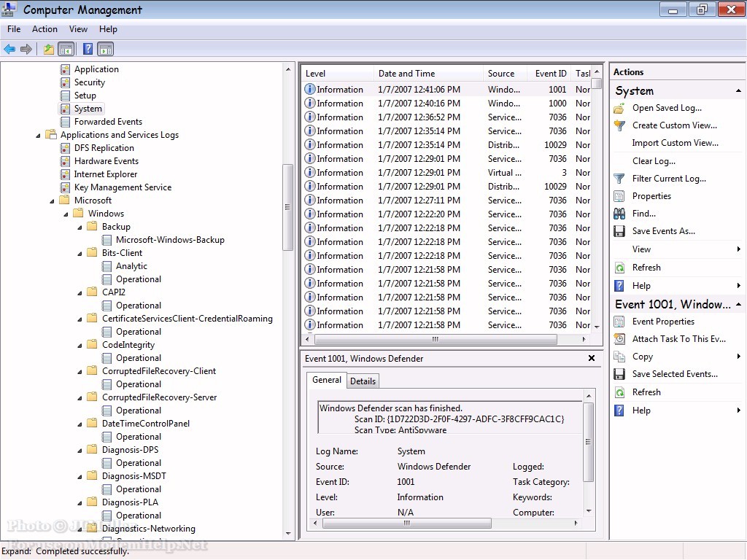Click Import Custom View link
The width and height of the screenshot is (747, 560).
tap(675, 143)
